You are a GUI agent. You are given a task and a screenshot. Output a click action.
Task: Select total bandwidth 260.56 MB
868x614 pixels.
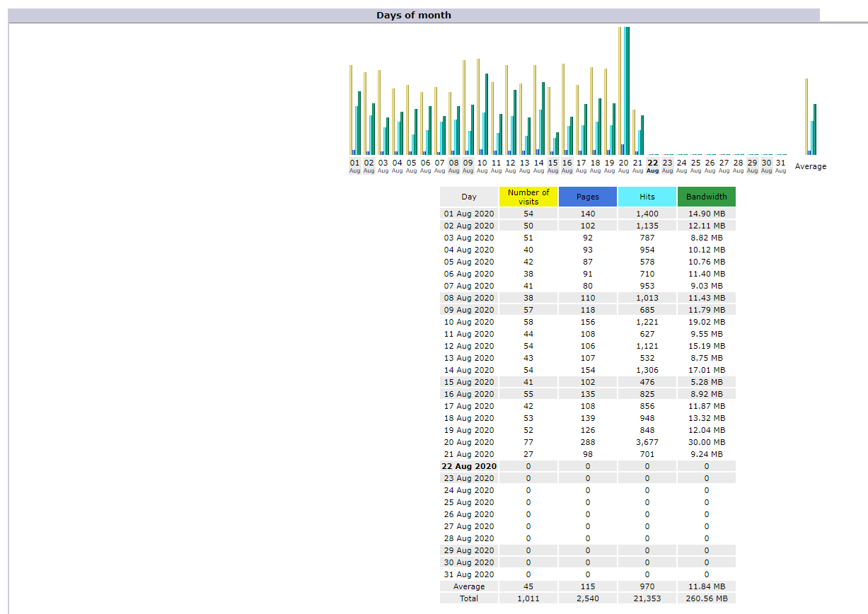(x=707, y=598)
